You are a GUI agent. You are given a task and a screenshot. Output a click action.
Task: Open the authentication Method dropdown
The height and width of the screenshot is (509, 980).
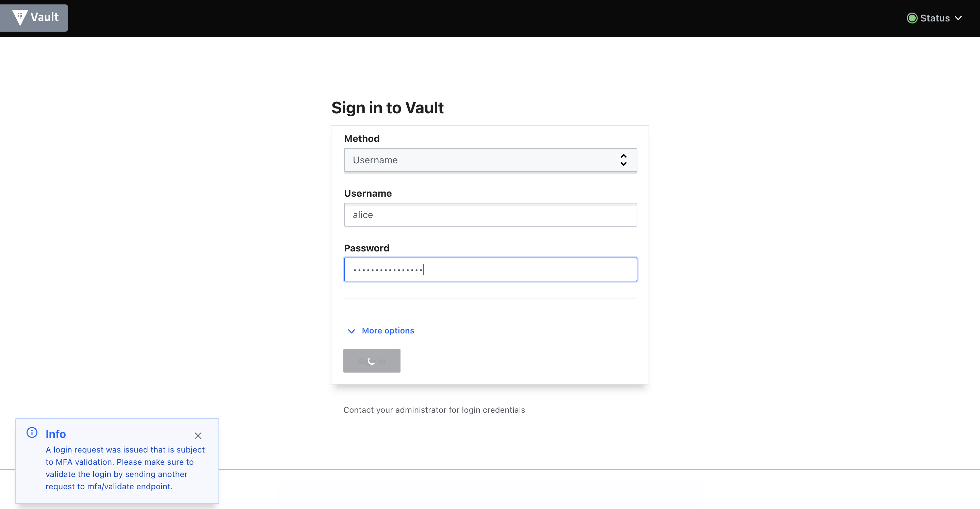[490, 160]
